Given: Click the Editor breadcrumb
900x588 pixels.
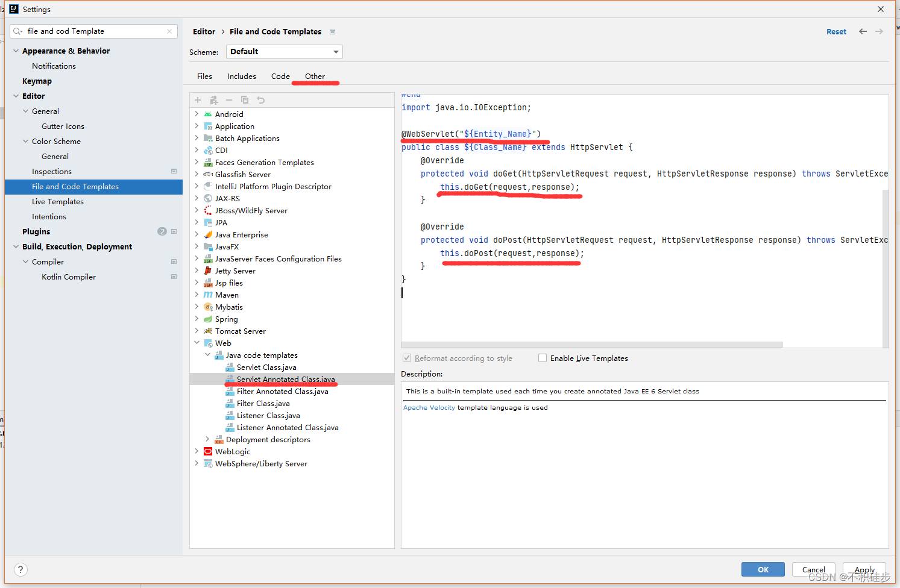Looking at the screenshot, I should pyautogui.click(x=204, y=32).
